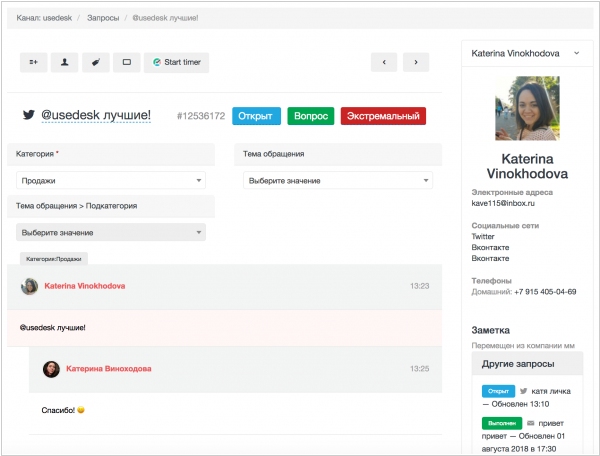The height and width of the screenshot is (456, 600).
Task: Click the Twitter icon next to катя личка
Action: click(x=523, y=391)
